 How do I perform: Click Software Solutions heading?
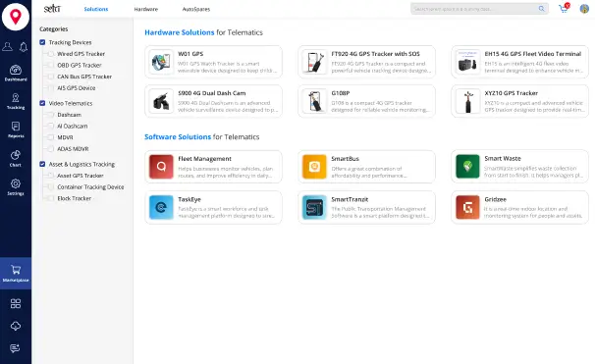tap(178, 137)
